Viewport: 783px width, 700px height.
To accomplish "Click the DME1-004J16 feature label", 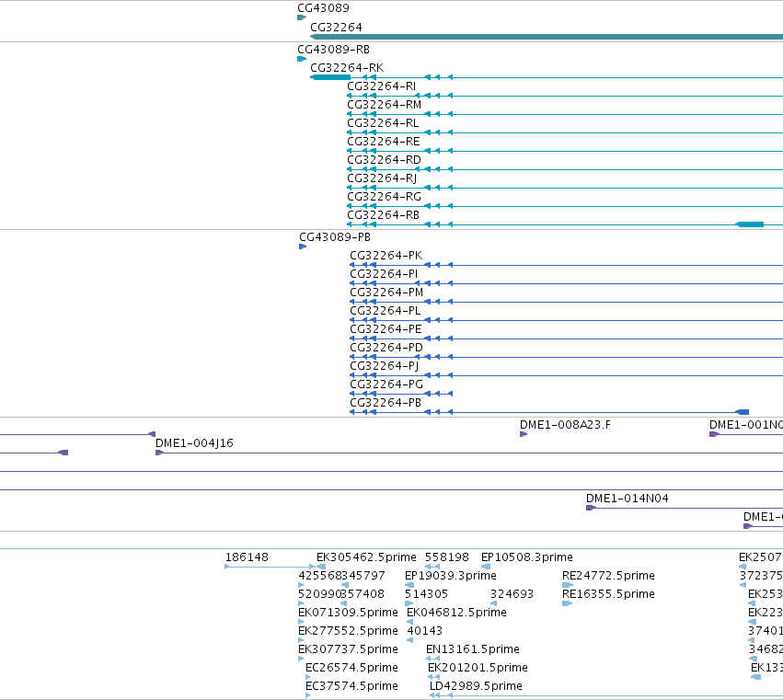I will 194,443.
